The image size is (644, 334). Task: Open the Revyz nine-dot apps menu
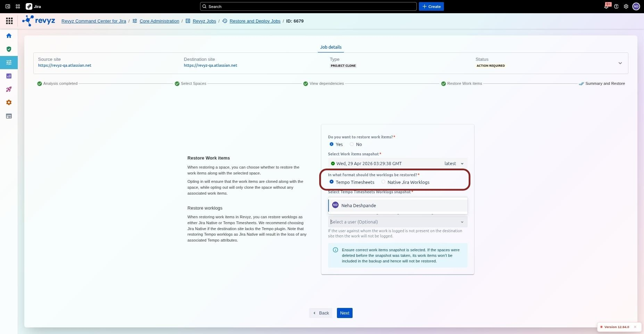coord(9,21)
